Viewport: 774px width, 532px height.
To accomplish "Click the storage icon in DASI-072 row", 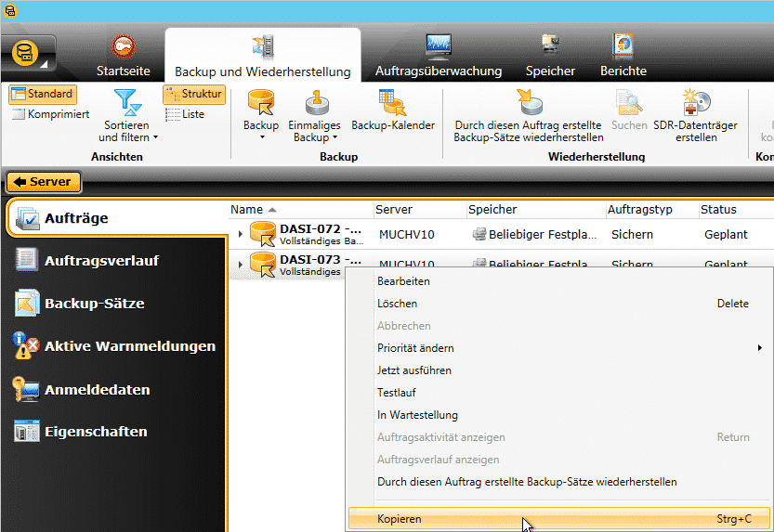I will (x=479, y=234).
